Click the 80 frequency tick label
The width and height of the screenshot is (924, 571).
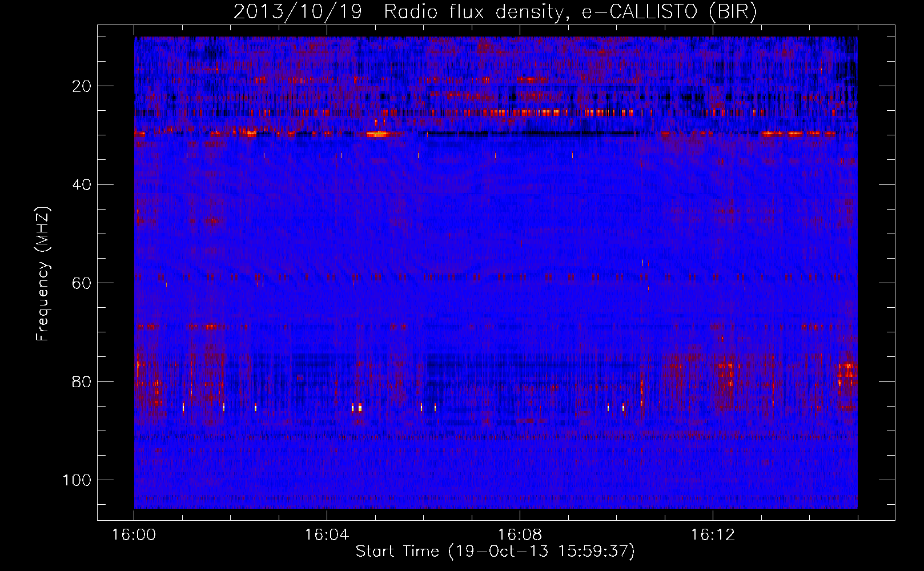82,381
